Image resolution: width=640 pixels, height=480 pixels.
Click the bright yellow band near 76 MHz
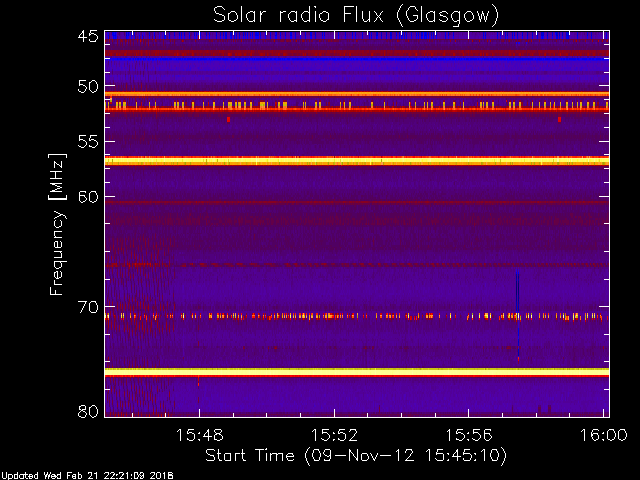click(x=357, y=372)
